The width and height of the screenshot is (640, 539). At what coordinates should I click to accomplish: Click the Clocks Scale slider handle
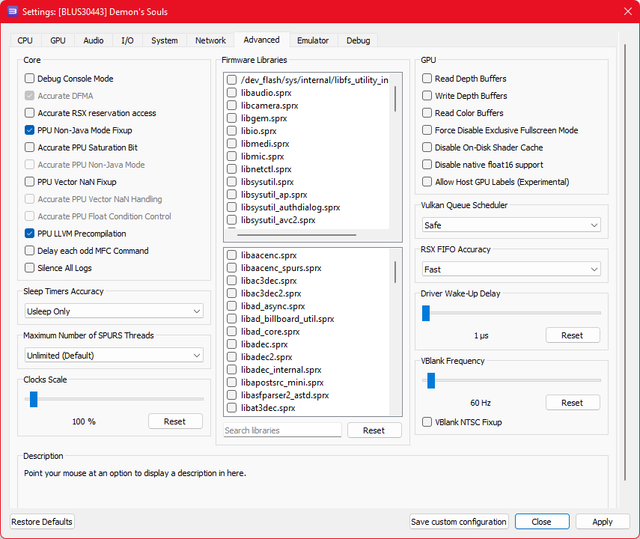pos(33,399)
